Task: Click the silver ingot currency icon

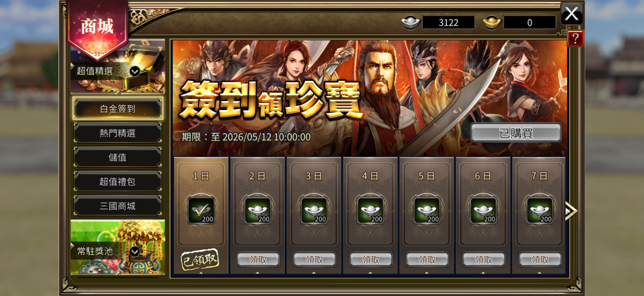Action: (410, 23)
